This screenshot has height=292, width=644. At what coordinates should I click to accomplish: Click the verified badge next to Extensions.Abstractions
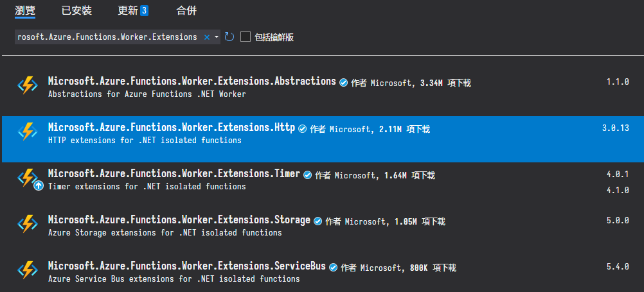343,83
